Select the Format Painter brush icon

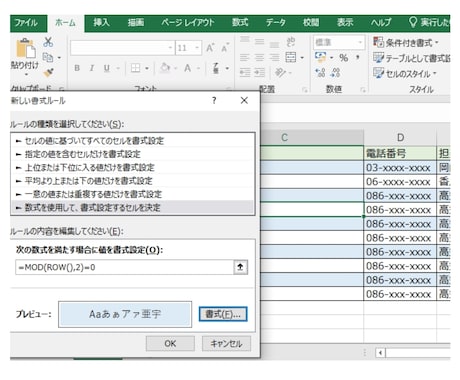(49, 72)
